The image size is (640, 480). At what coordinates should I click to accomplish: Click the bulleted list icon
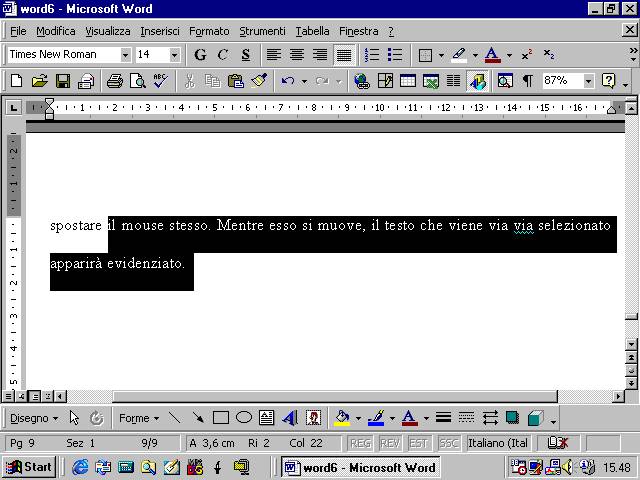click(x=395, y=55)
